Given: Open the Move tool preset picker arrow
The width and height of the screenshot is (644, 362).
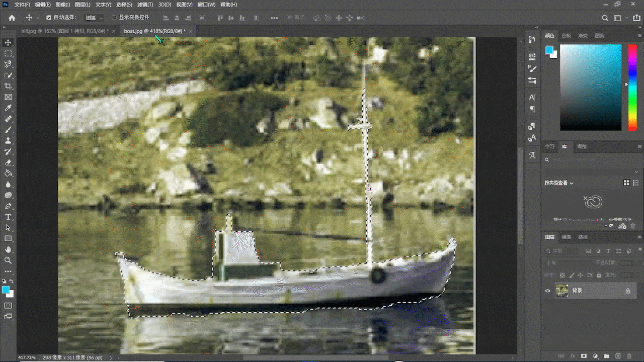Looking at the screenshot, I should pos(38,18).
